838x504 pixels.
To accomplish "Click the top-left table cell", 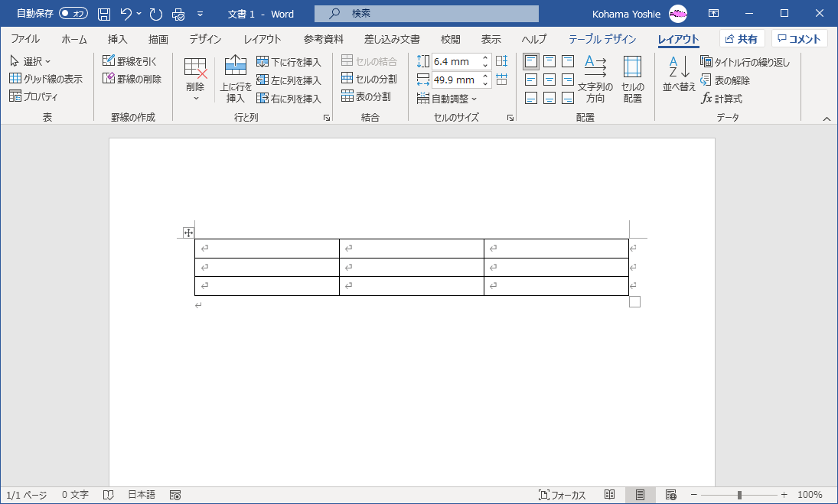I will coord(266,249).
